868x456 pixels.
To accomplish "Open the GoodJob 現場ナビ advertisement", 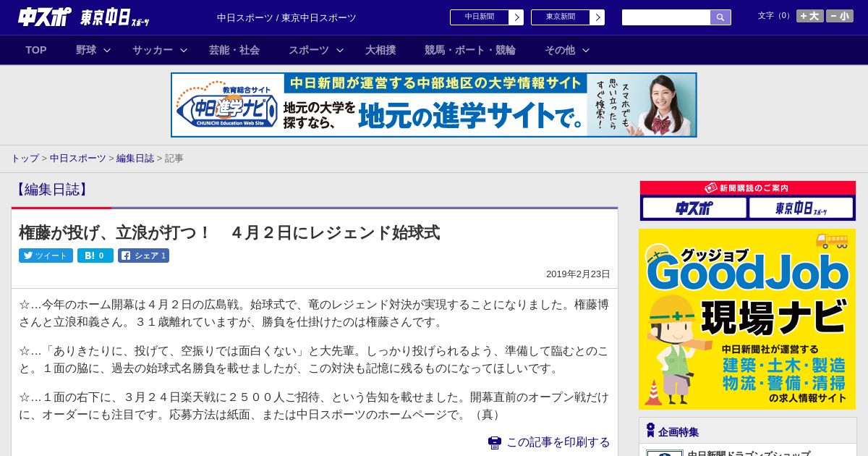I will click(x=747, y=319).
